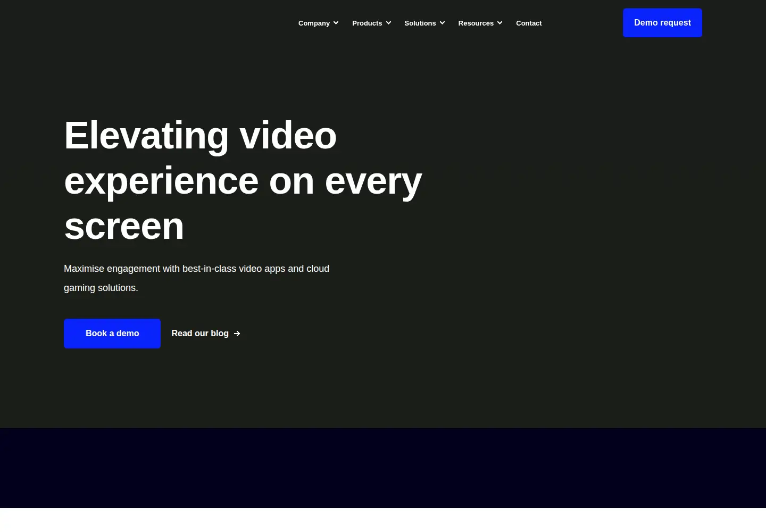This screenshot has width=766, height=532.
Task: Click the heading 'Elevating video experience on every screen'
Action: pos(243,181)
